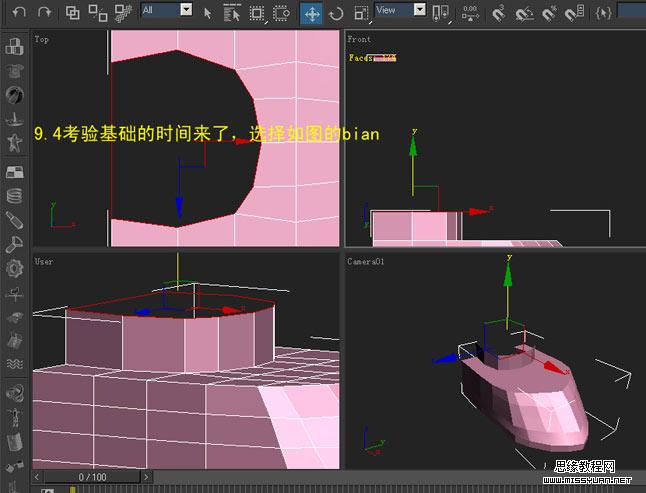
Task: Click the 'Front' viewport label
Action: (x=359, y=40)
